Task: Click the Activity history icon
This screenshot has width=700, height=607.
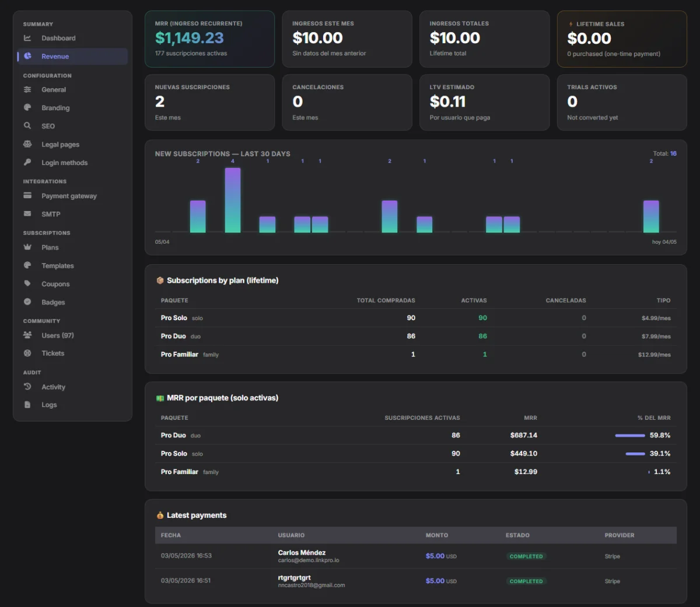Action: point(27,387)
